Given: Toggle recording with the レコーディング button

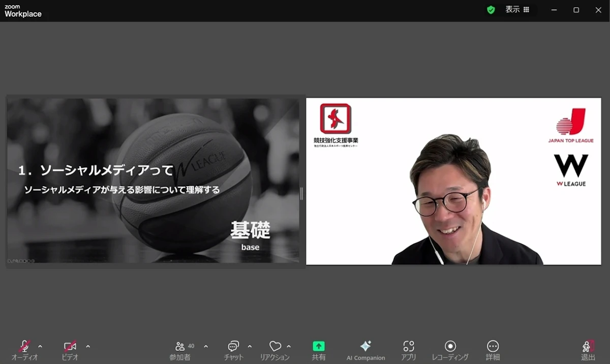Looking at the screenshot, I should [450, 347].
